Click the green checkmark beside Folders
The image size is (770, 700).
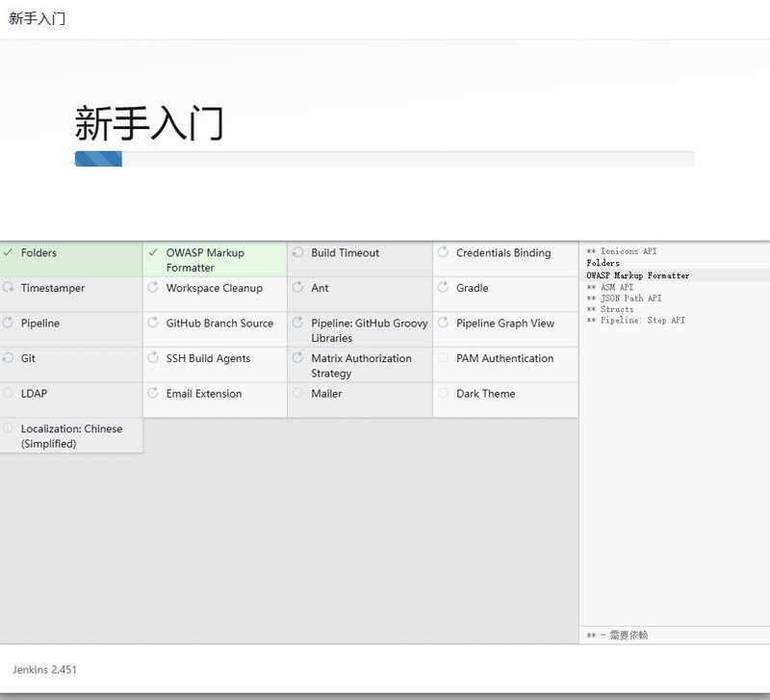click(8, 252)
